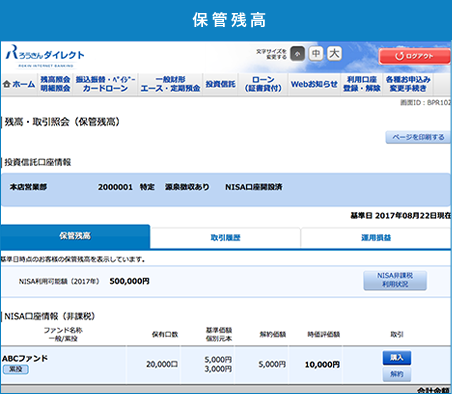Click 購入 button for ABCファンド
Screen dimensions: 452x394
397,358
